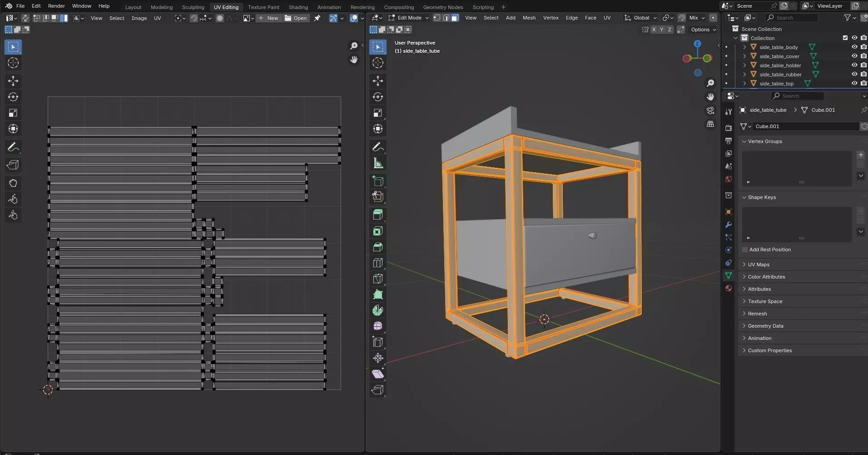This screenshot has height=455, width=868.
Task: Select the Rip Region tool
Action: (x=378, y=390)
